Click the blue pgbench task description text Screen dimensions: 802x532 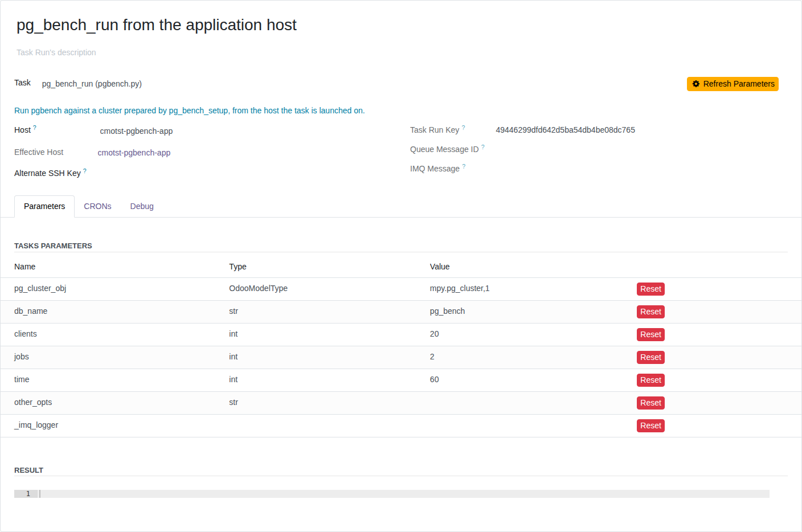coord(189,111)
